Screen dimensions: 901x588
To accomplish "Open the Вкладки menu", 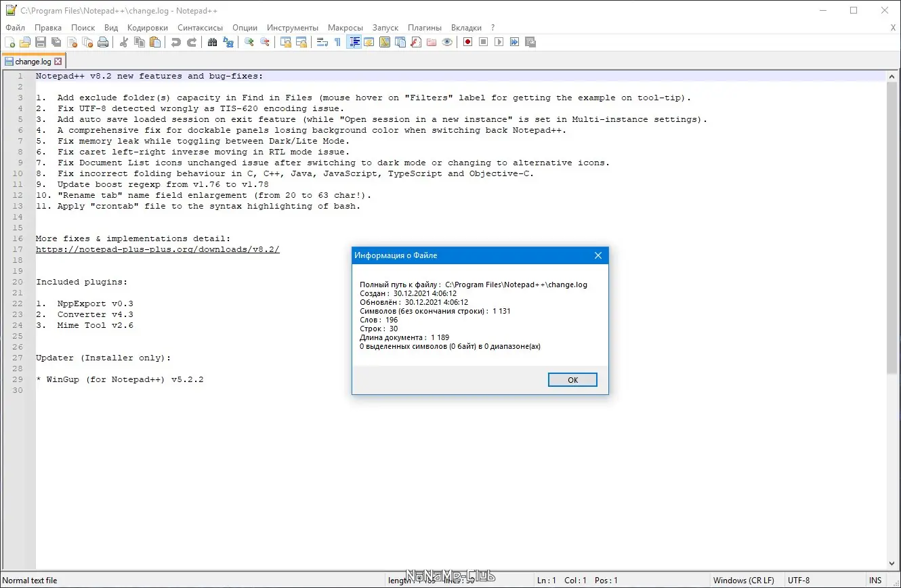I will coord(466,28).
